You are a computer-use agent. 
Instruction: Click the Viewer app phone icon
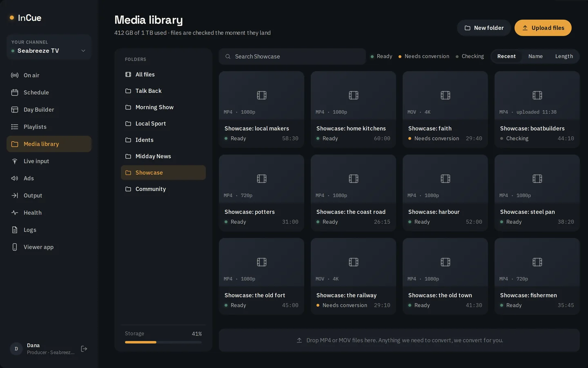tap(15, 247)
